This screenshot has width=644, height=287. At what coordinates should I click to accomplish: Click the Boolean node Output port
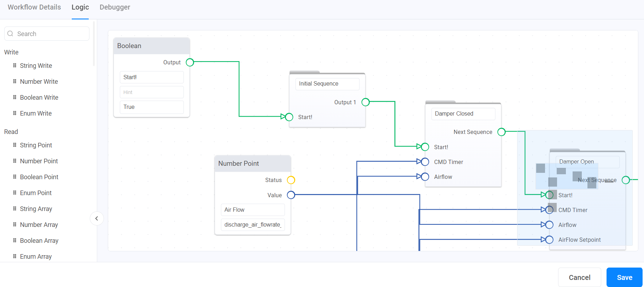coord(190,63)
